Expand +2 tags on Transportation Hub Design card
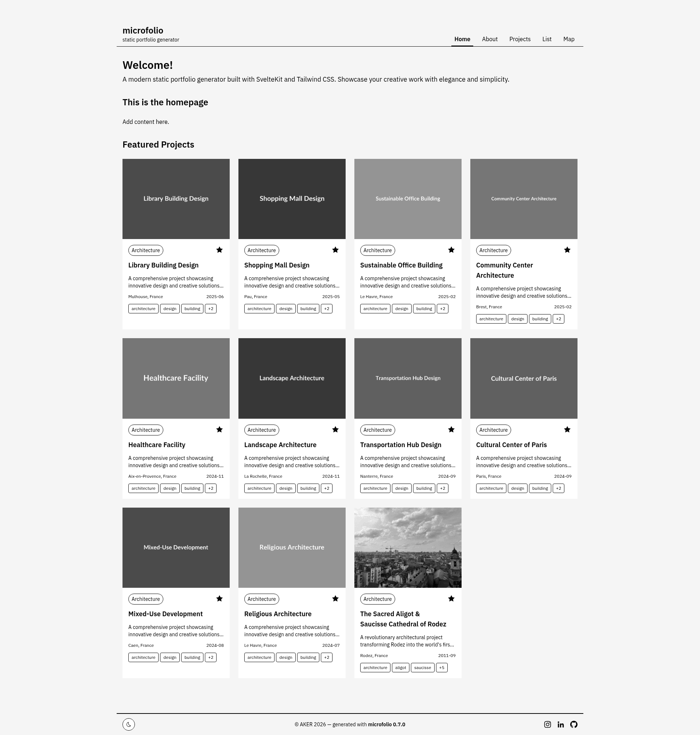The height and width of the screenshot is (735, 700). 443,488
